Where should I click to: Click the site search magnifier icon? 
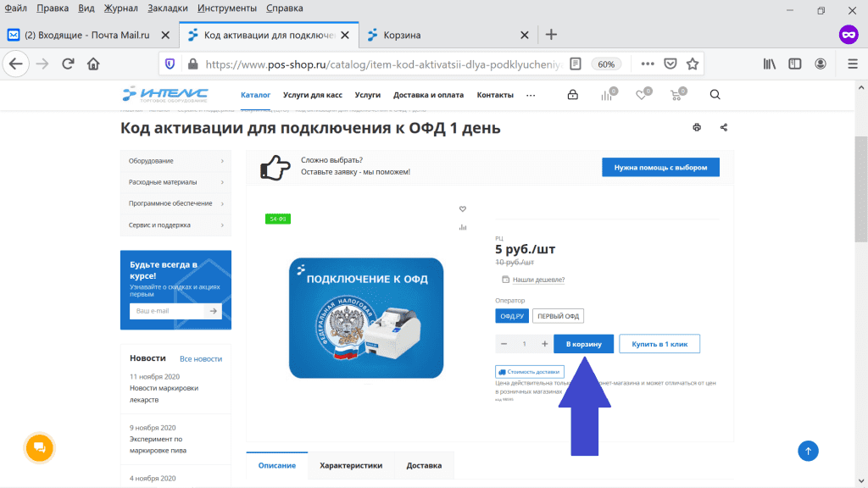click(715, 95)
